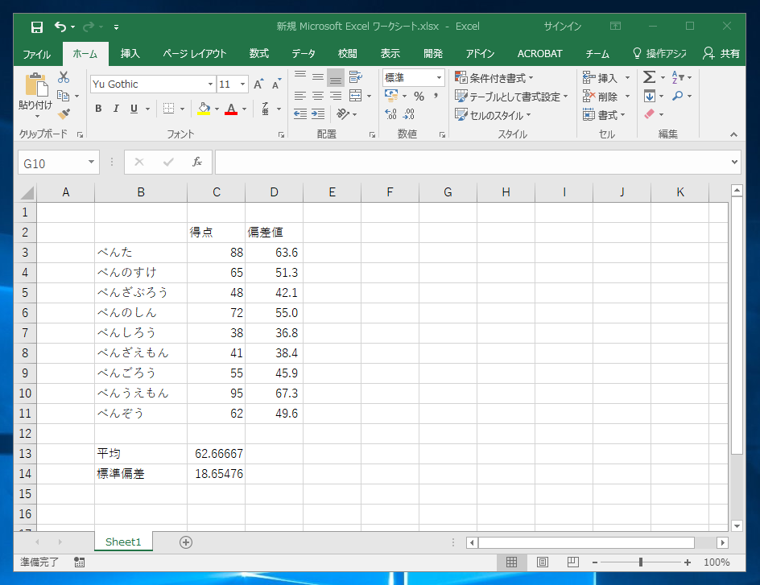Open 条件付き書式 dropdown

click(494, 78)
